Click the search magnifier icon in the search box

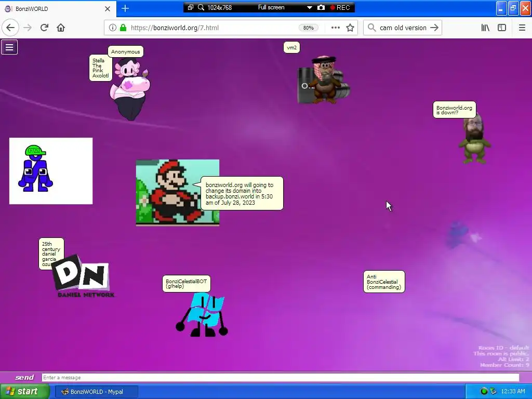(371, 28)
